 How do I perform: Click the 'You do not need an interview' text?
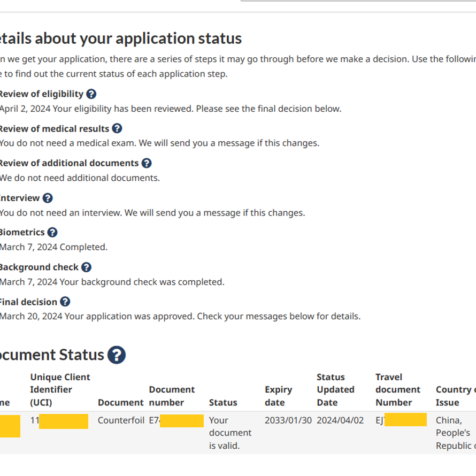61,213
